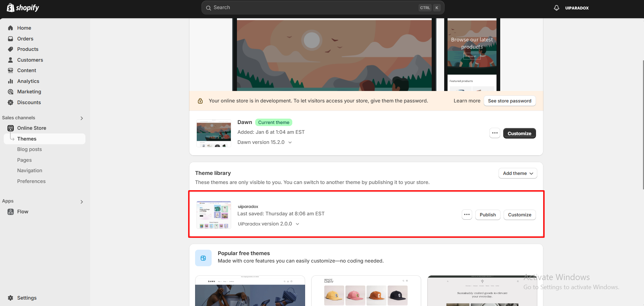Open Navigation settings
The image size is (644, 306).
click(30, 171)
